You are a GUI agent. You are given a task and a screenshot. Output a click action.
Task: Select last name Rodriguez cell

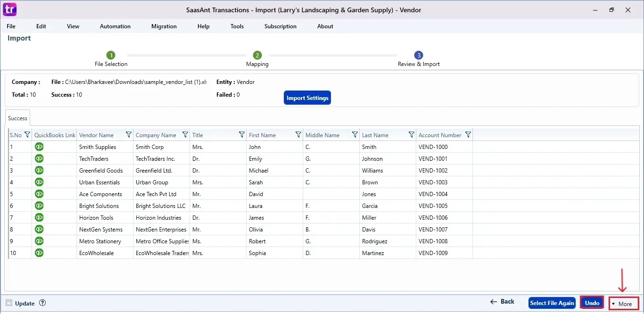(x=388, y=241)
